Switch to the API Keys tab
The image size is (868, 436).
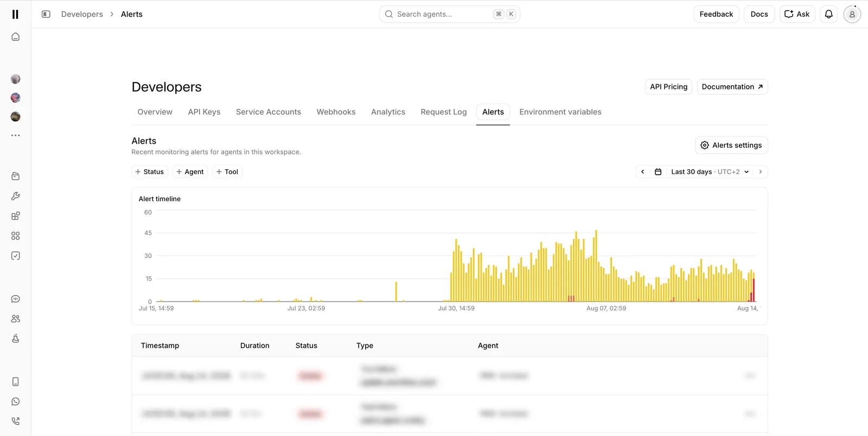tap(205, 112)
